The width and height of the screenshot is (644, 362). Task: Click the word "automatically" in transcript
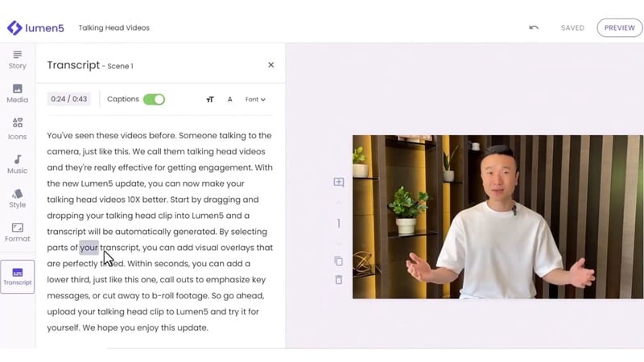142,232
